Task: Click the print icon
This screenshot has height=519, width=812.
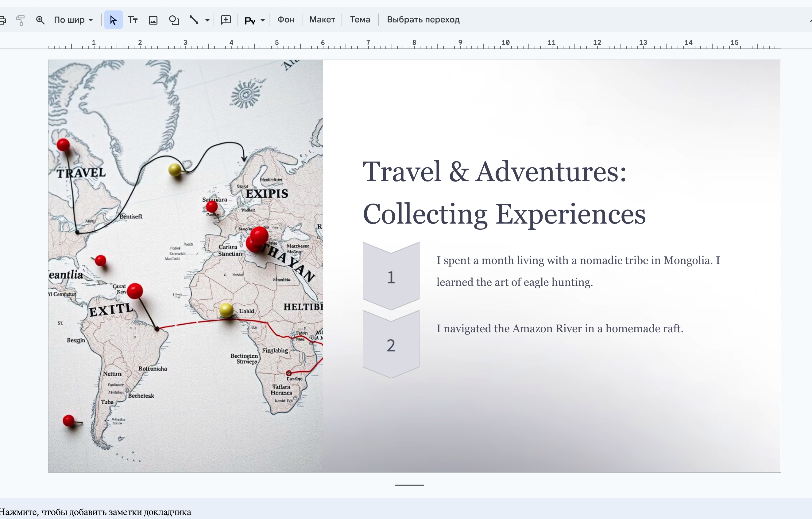Action: [3, 20]
